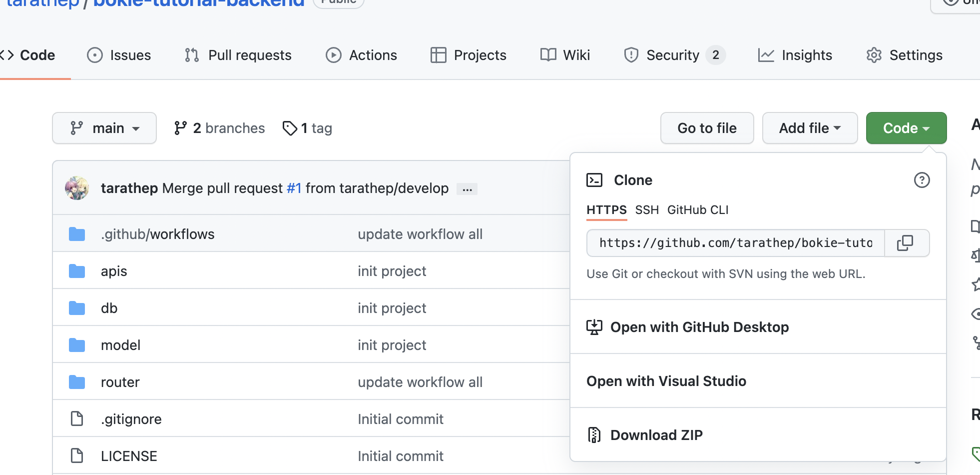Open the Clone help question mark
This screenshot has height=475, width=980.
click(922, 180)
